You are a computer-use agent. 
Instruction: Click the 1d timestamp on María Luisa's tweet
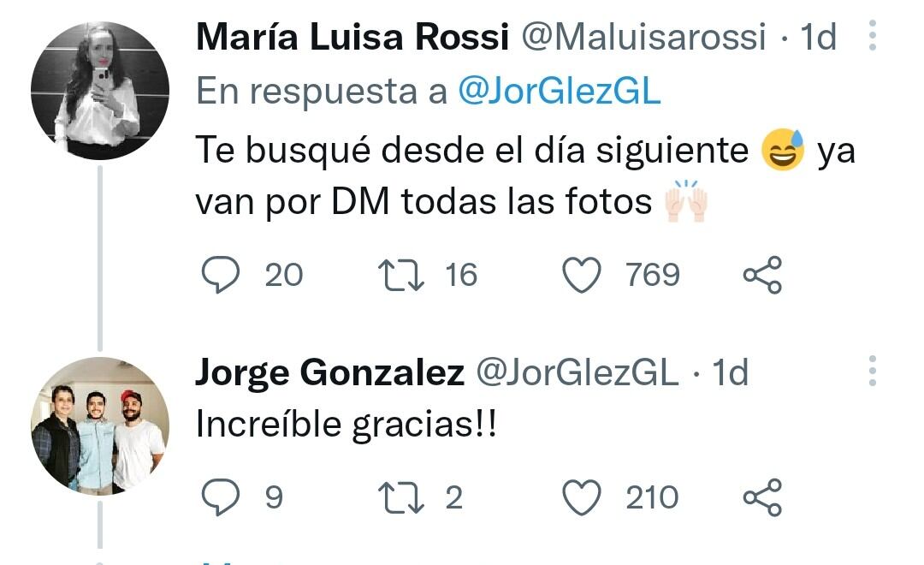tap(817, 38)
